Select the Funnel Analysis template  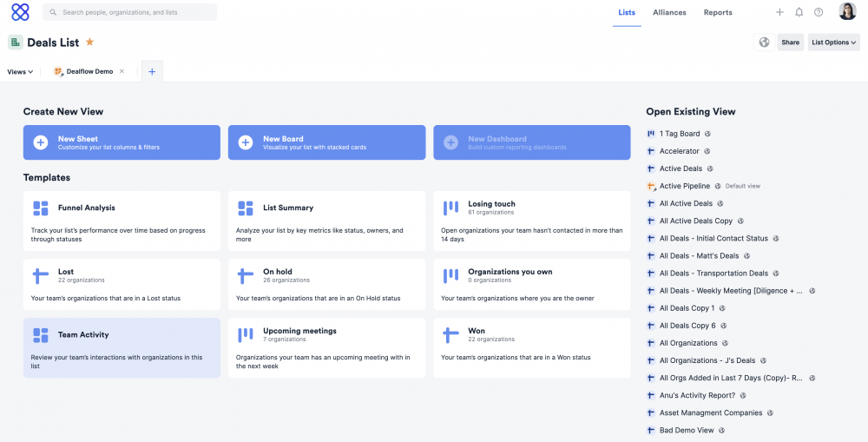pyautogui.click(x=122, y=221)
